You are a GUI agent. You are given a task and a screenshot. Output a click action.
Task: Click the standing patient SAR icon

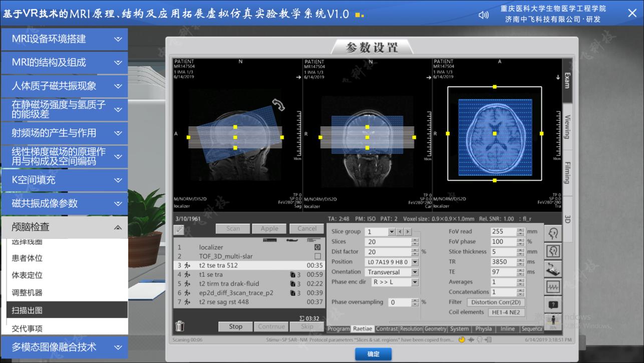click(x=553, y=321)
